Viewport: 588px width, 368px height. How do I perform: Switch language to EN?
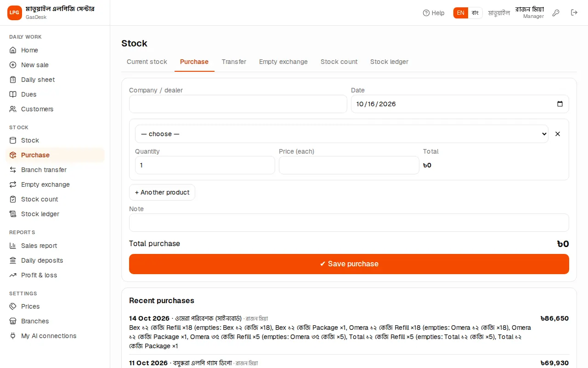click(x=461, y=13)
